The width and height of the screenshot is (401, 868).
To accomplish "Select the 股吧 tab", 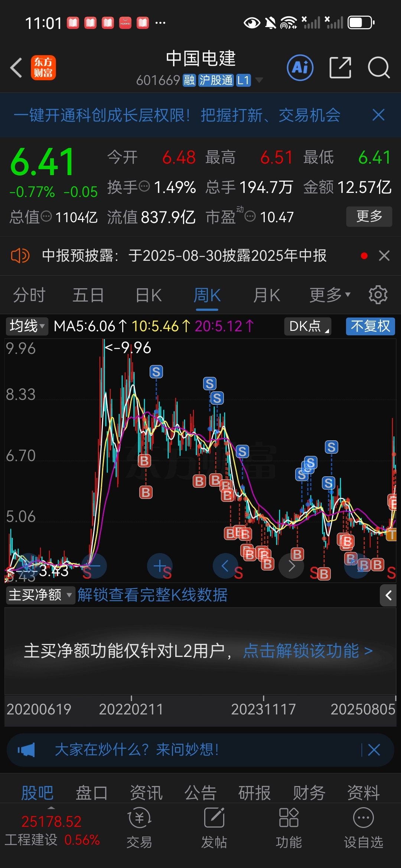I will [x=37, y=793].
